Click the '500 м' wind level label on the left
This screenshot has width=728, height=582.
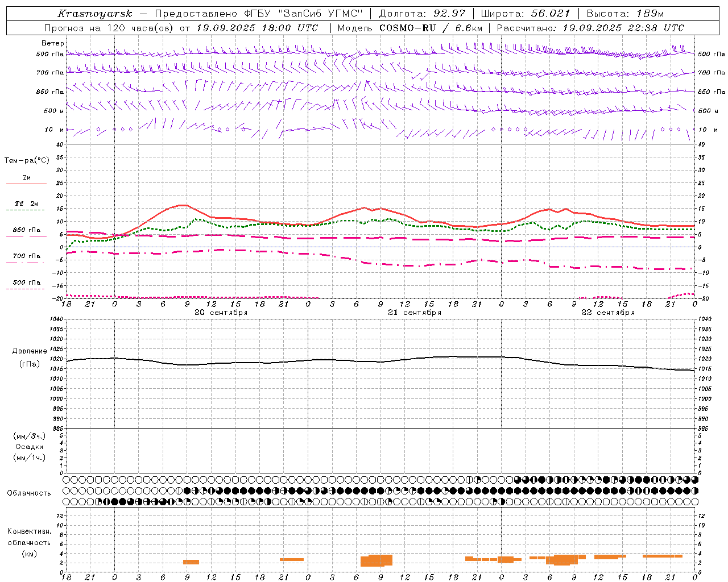[x=54, y=111]
